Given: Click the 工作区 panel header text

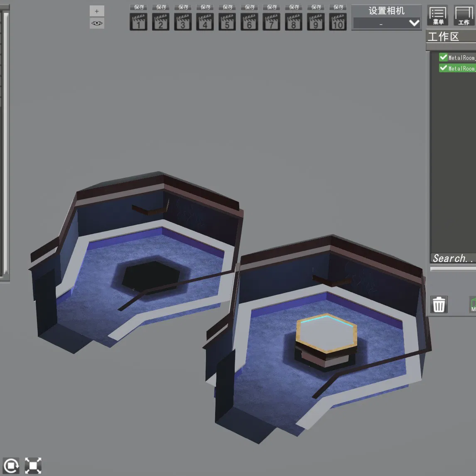Looking at the screenshot, I should click(x=443, y=37).
